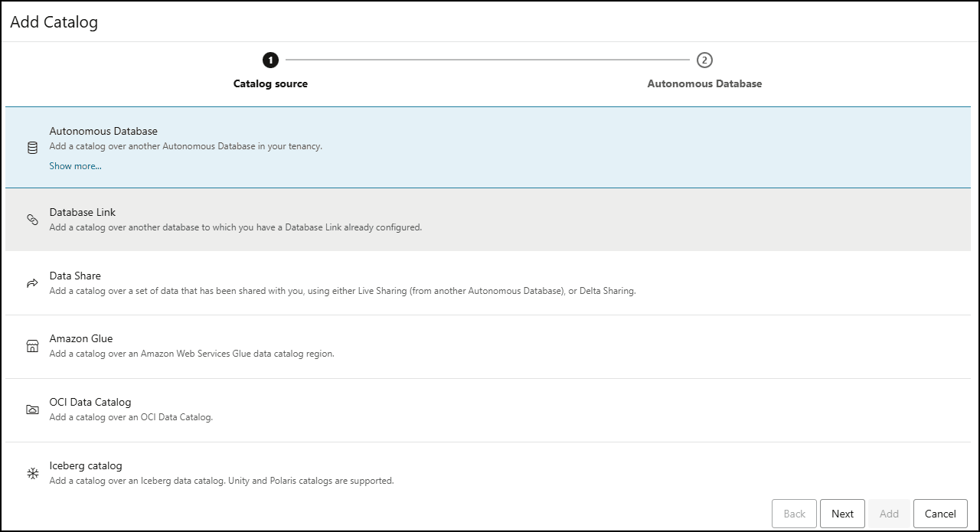The image size is (980, 532).
Task: Click the disabled Back button
Action: click(x=794, y=514)
